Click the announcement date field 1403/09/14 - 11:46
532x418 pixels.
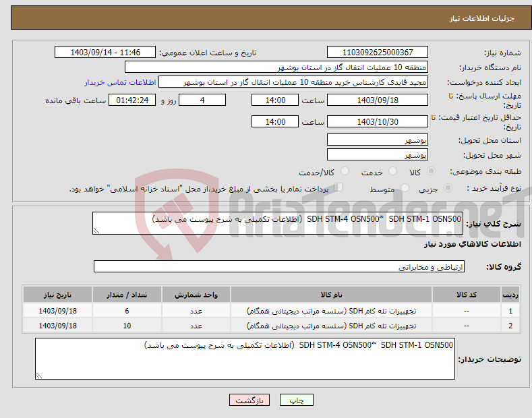coord(105,53)
